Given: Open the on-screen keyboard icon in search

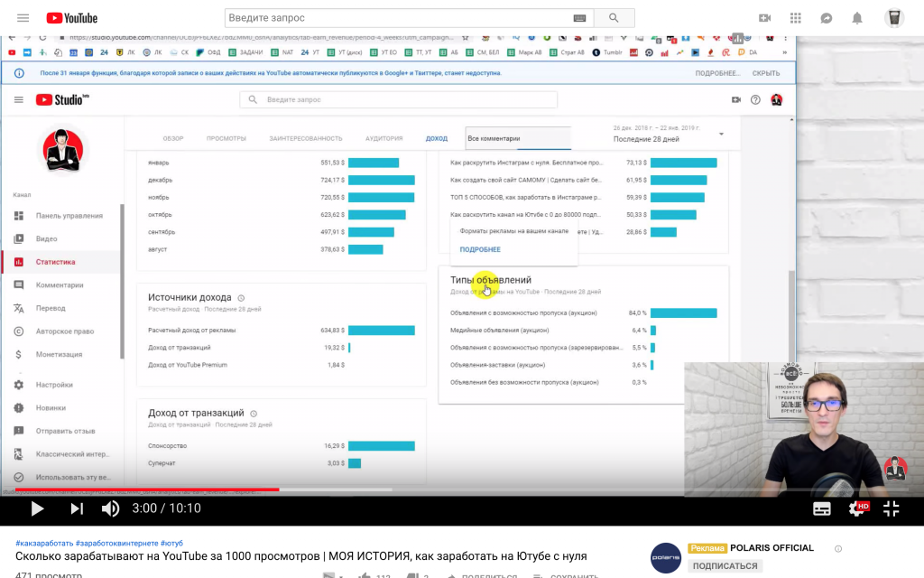Looking at the screenshot, I should click(580, 18).
